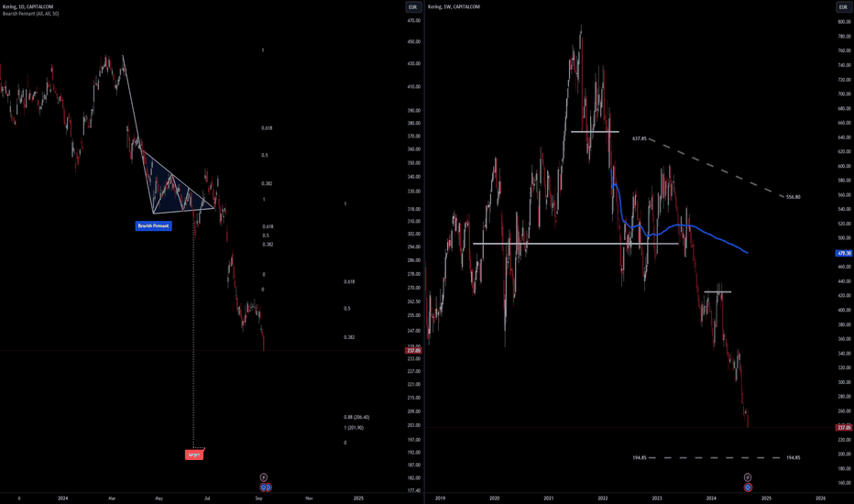Open the blue circle event marker on weekly chart

click(748, 488)
